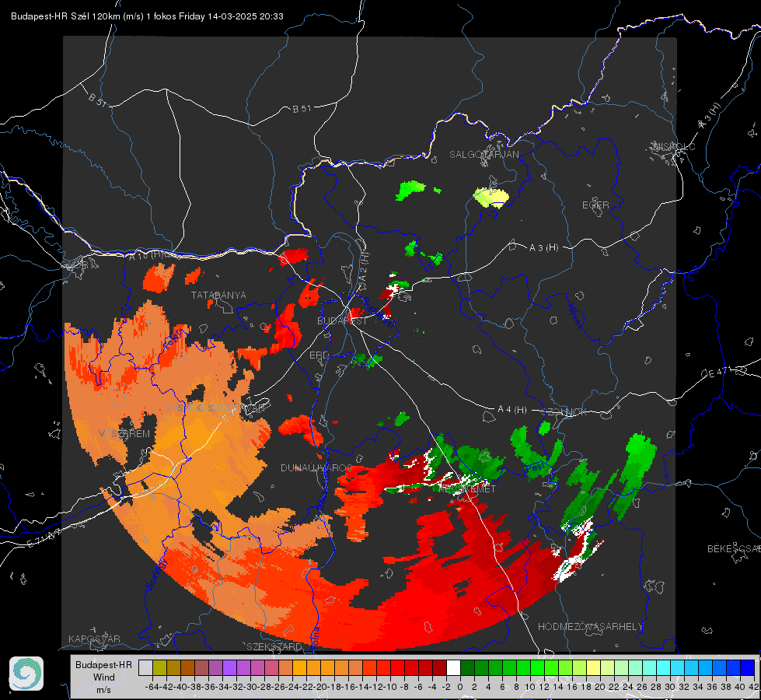Click the legend value label 42
This screenshot has width=761, height=700.
coord(753,687)
